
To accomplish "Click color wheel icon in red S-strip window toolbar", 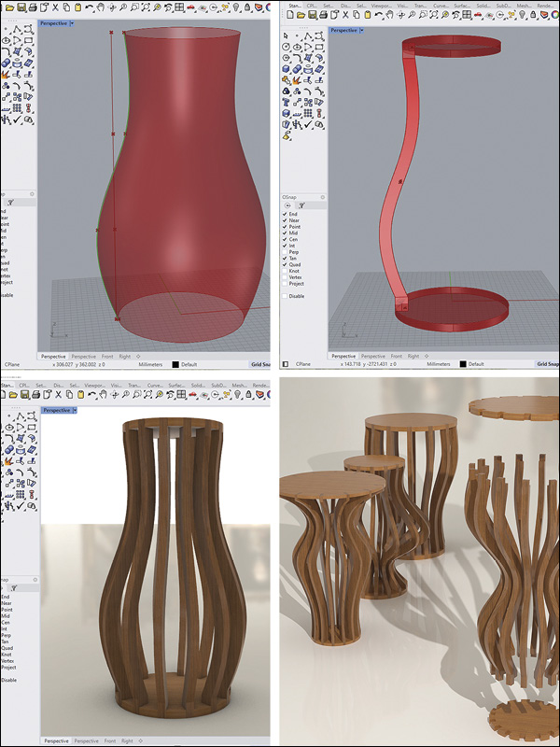I will pyautogui.click(x=554, y=15).
